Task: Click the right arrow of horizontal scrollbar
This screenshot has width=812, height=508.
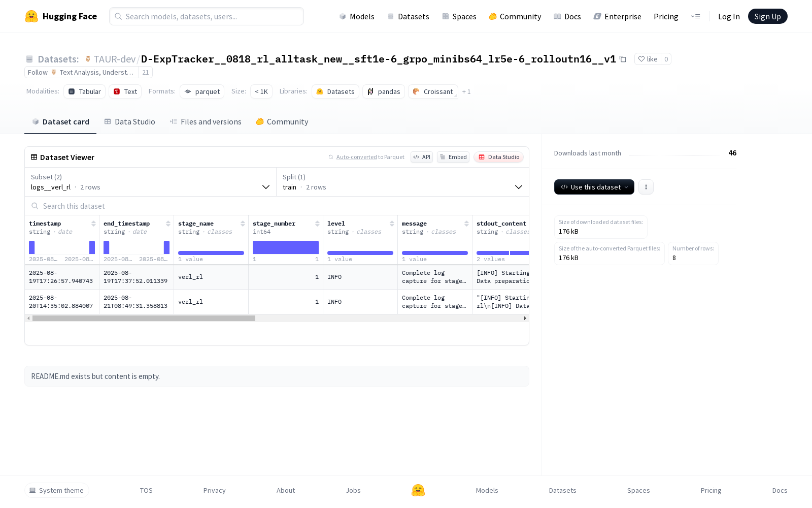Action: (525, 318)
